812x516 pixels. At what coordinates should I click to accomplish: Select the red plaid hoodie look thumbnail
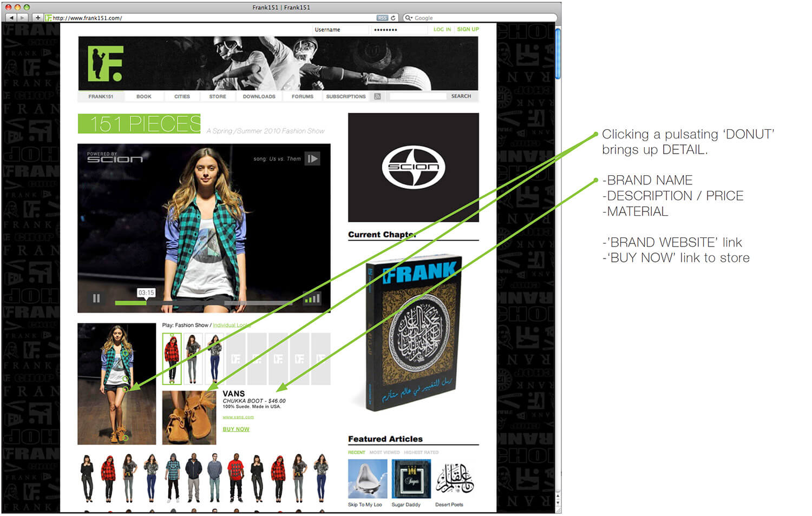[172, 359]
